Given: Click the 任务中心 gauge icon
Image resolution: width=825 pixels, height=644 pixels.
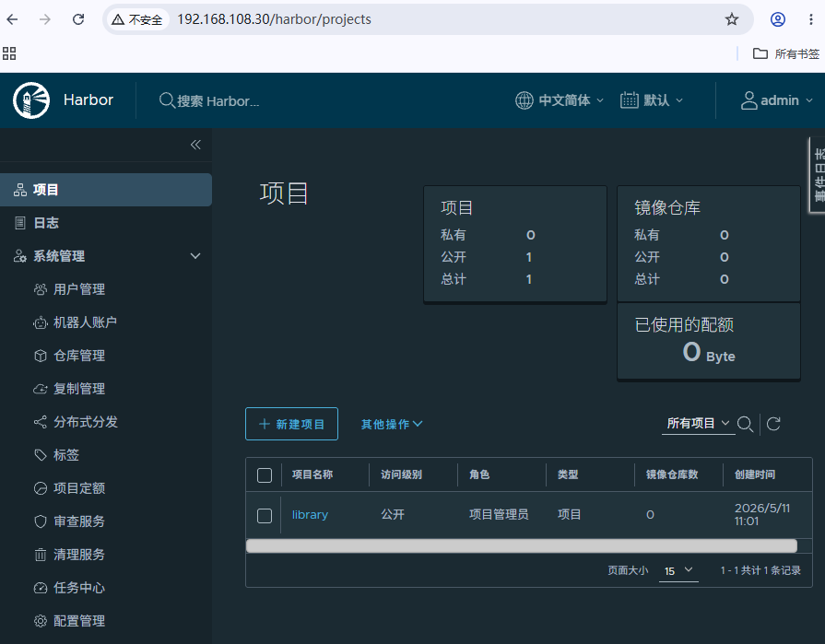Looking at the screenshot, I should point(41,588).
